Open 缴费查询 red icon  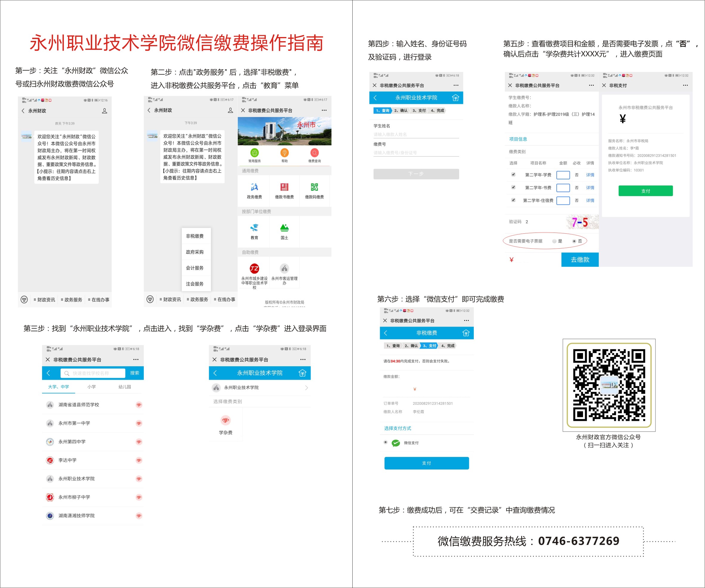tap(314, 153)
